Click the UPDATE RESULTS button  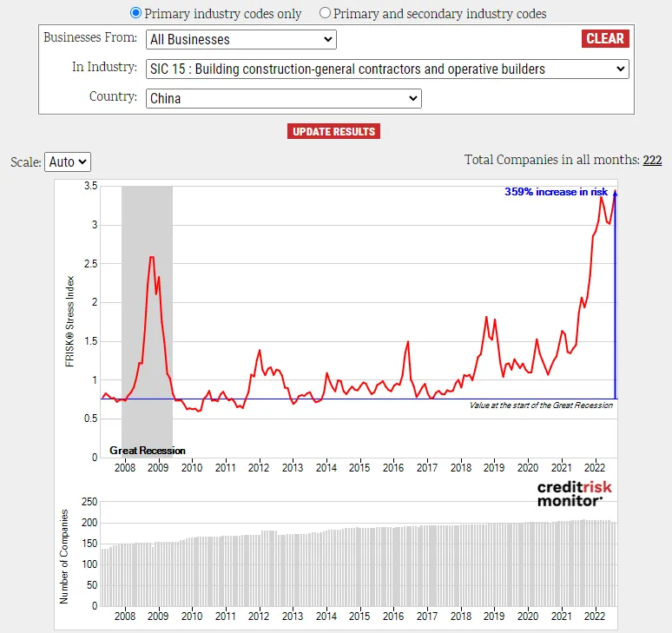point(334,131)
